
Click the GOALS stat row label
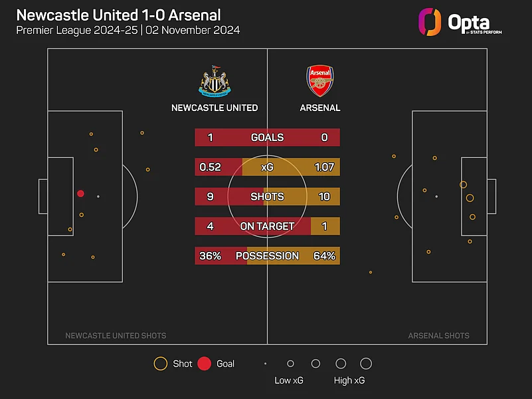tap(267, 138)
